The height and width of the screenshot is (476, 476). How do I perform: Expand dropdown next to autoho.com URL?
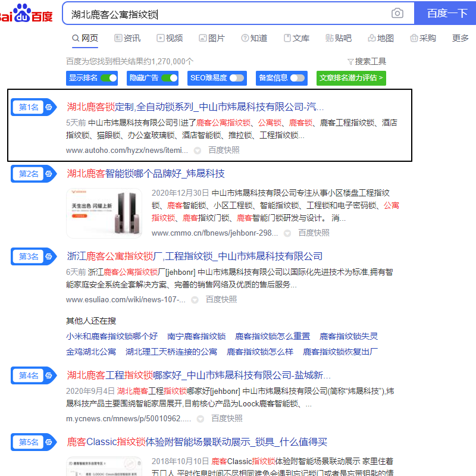(198, 151)
